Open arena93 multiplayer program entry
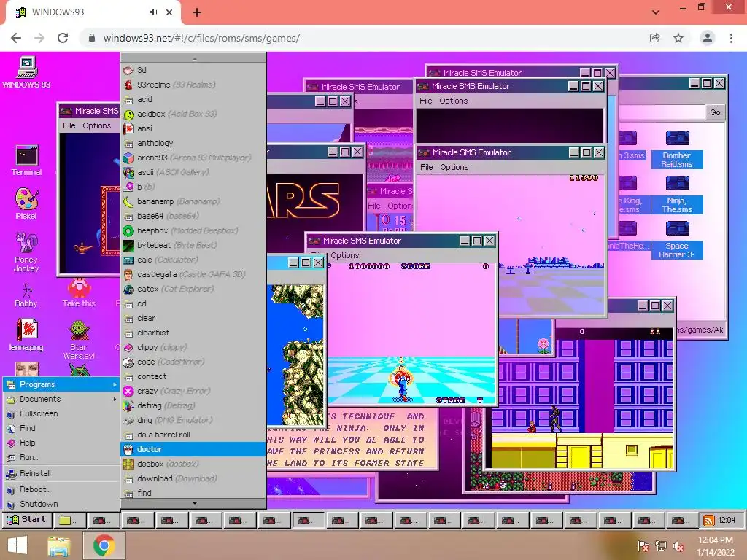Viewport: 747px width, 560px height. tap(193, 157)
